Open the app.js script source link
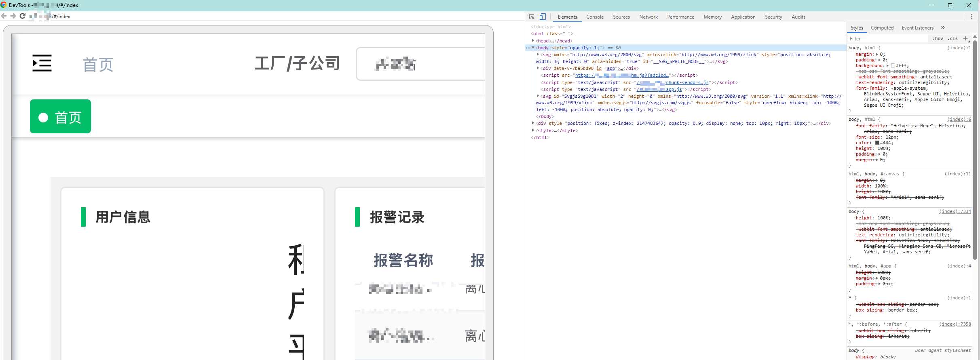This screenshot has width=980, height=360. tap(660, 89)
